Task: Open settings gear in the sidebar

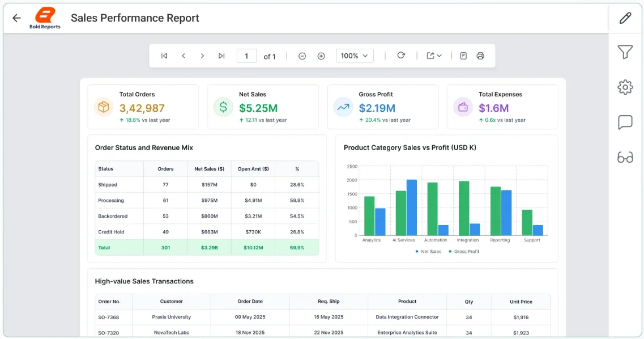Action: (x=625, y=87)
